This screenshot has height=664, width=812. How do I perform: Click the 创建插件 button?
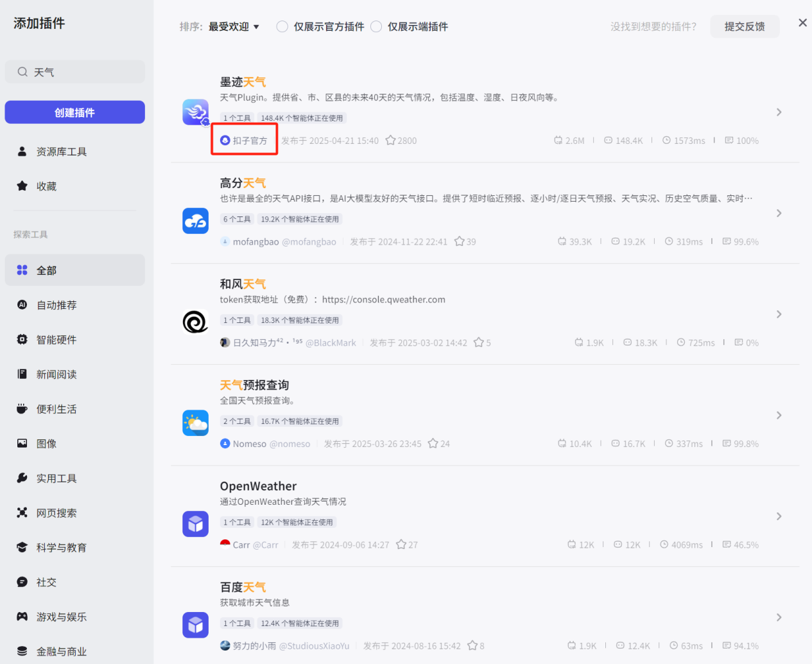(74, 112)
